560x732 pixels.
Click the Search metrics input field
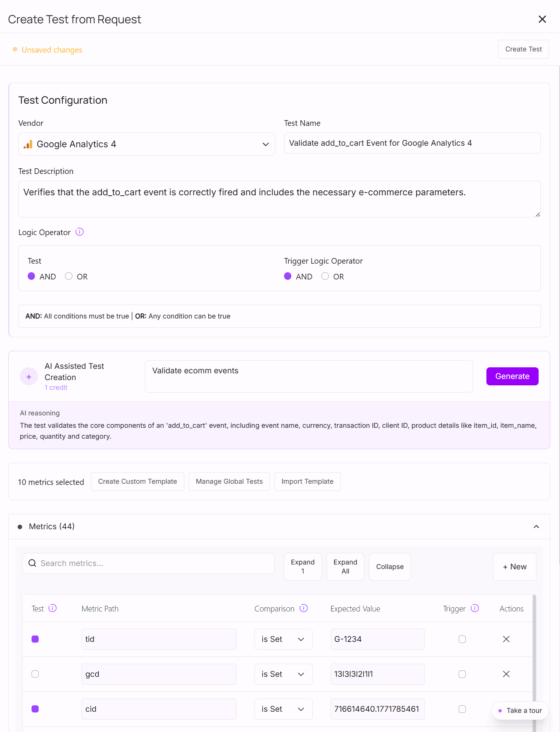[154, 563]
